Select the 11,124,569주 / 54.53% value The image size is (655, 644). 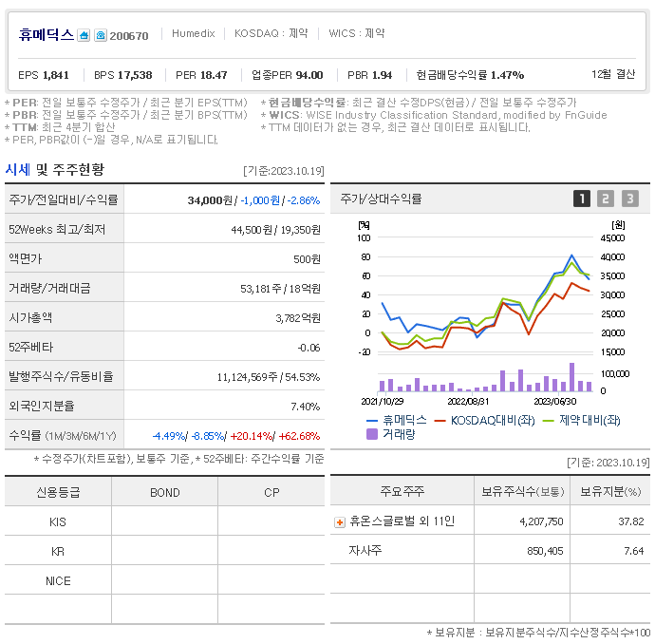click(269, 377)
